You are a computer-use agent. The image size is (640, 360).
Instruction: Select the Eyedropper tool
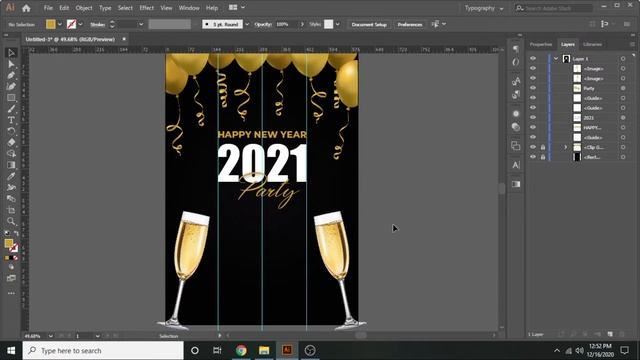[11, 176]
